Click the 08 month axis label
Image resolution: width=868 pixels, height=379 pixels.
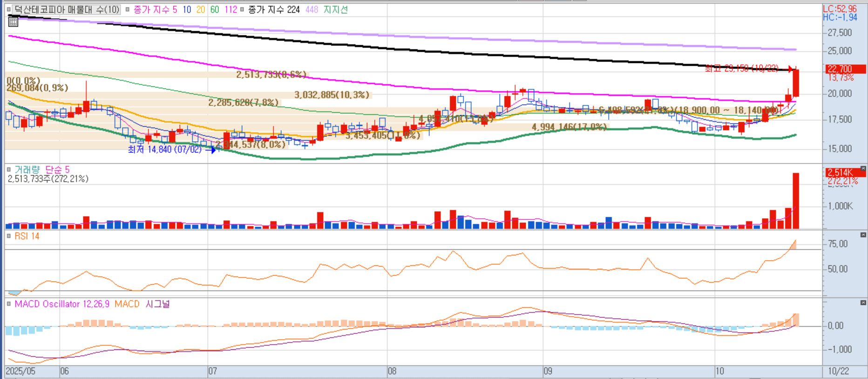click(392, 371)
